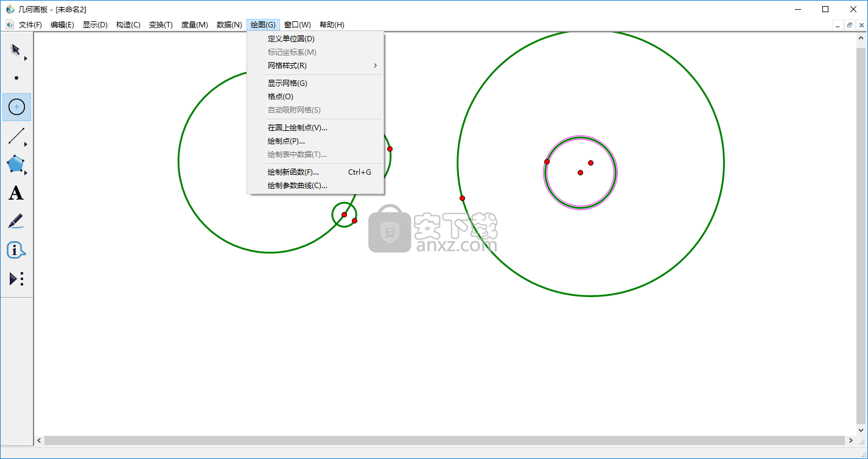
Task: Select red point on left large circle's right edge
Action: click(x=390, y=149)
